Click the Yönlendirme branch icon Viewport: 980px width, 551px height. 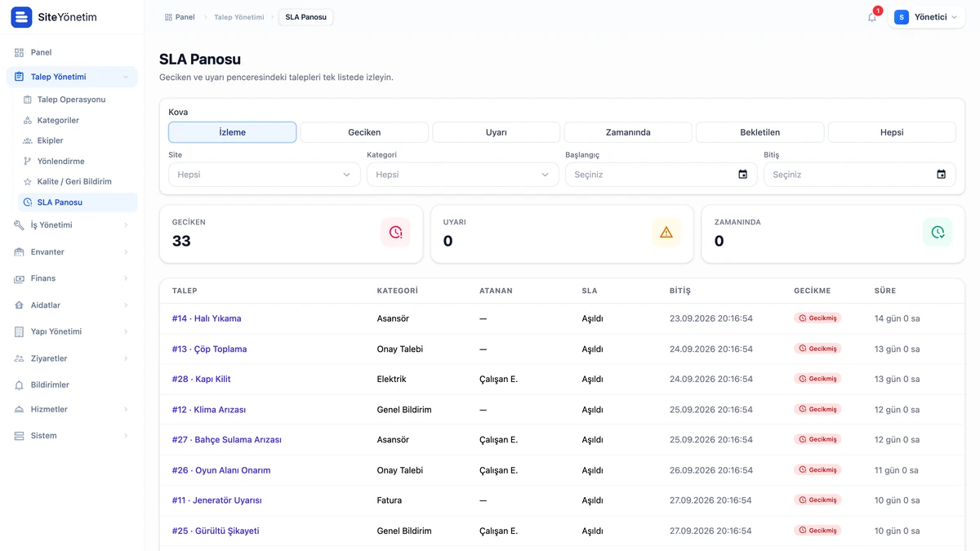(28, 161)
